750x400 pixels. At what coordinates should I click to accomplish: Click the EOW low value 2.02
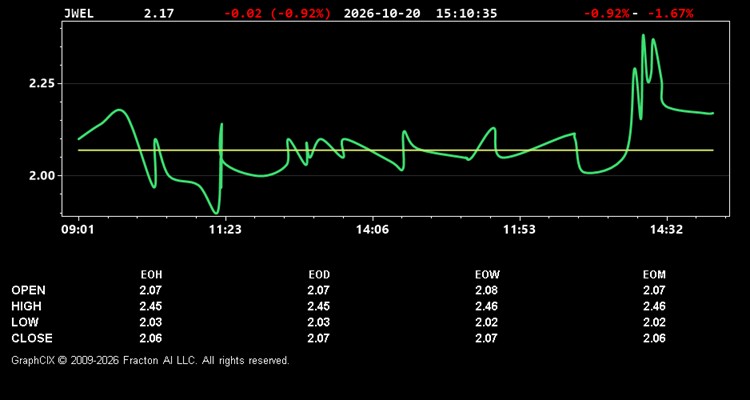click(486, 322)
